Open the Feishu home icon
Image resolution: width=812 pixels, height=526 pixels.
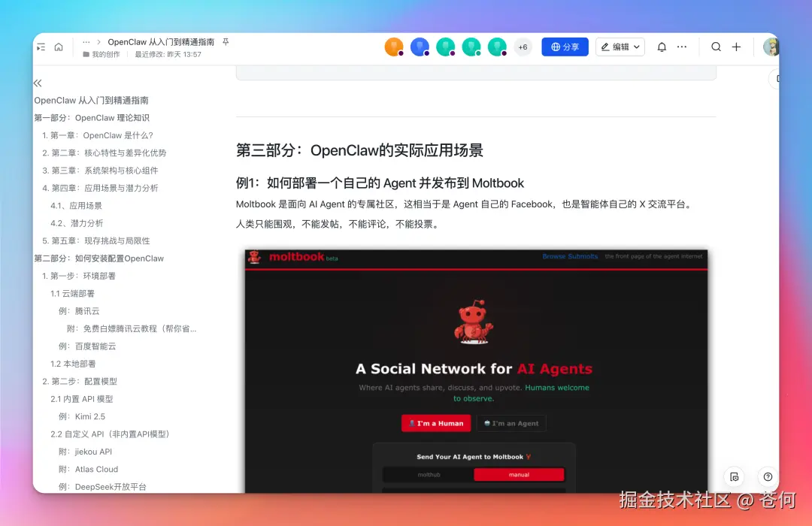click(x=59, y=47)
